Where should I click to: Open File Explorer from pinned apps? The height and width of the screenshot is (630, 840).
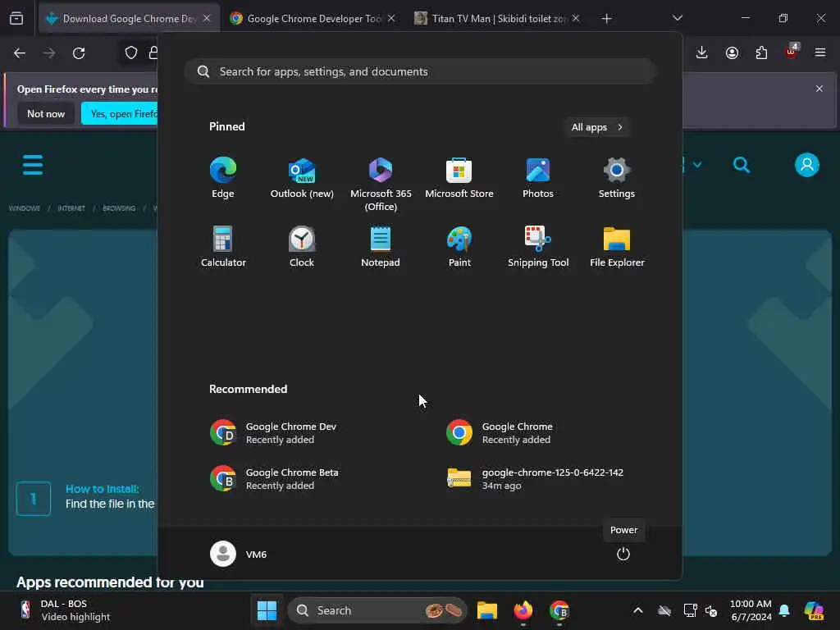coord(617,246)
